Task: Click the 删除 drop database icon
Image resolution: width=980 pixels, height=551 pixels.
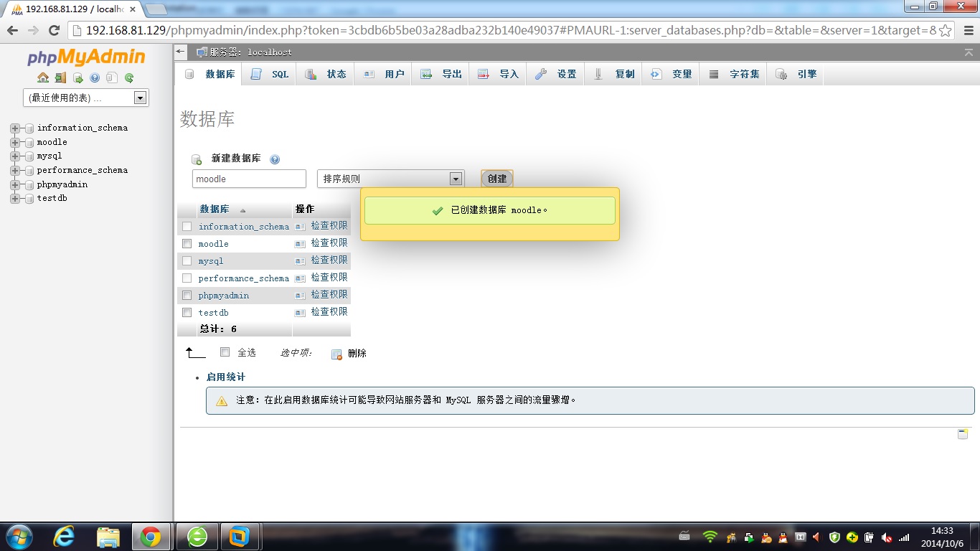Action: click(x=336, y=354)
